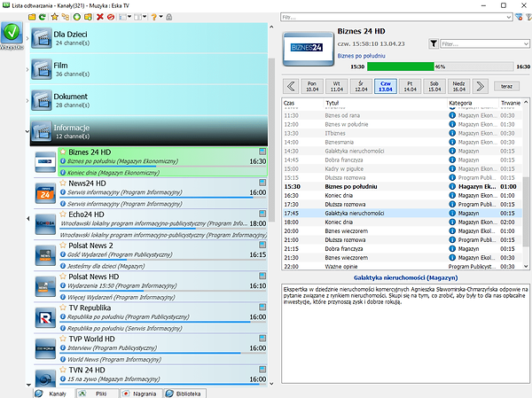Click the Echo24 HD channel logo
This screenshot has width=532, height=398.
click(45, 224)
